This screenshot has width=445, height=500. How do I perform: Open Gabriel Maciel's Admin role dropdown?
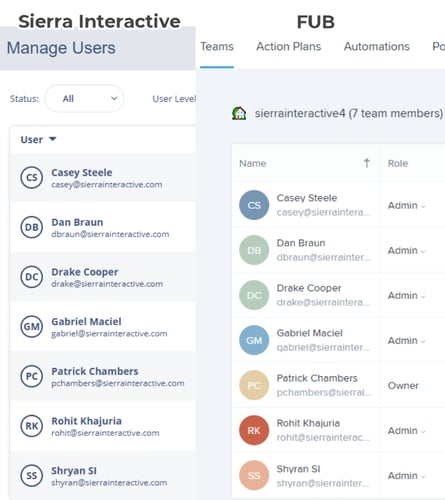[x=407, y=341]
